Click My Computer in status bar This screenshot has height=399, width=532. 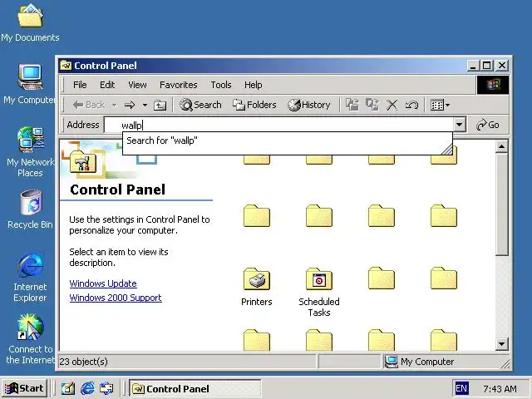coord(420,362)
